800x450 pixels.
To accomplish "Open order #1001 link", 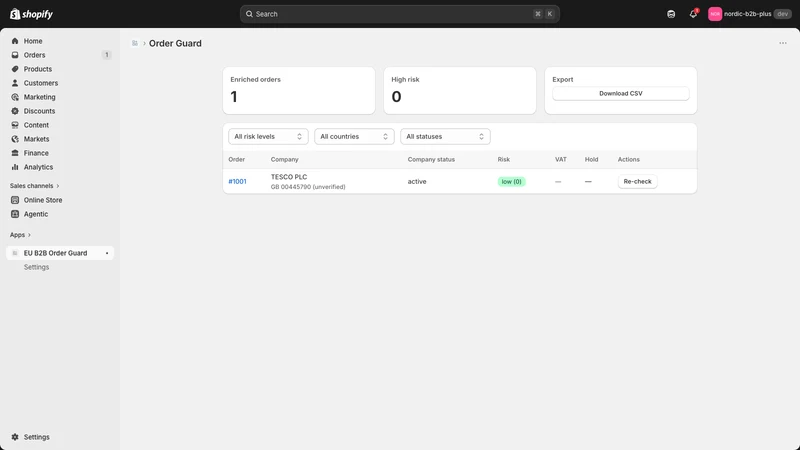I will pos(237,181).
